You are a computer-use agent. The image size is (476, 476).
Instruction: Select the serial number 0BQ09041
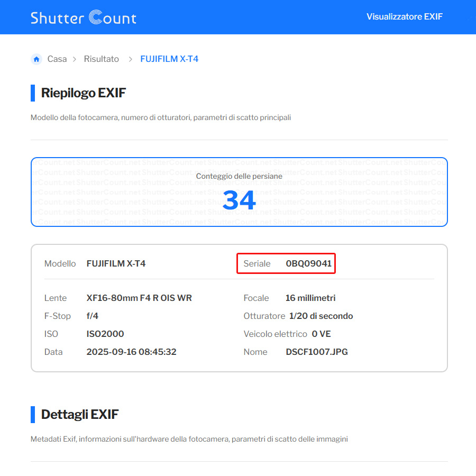(x=308, y=263)
